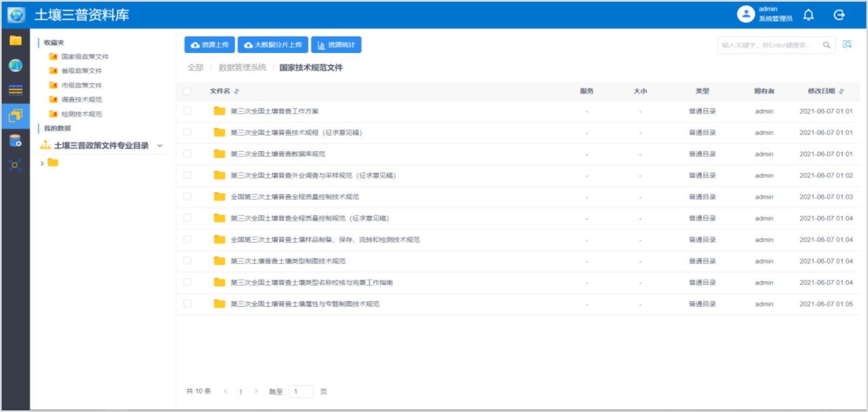Click the yellow file manager sidebar icon

click(x=15, y=41)
